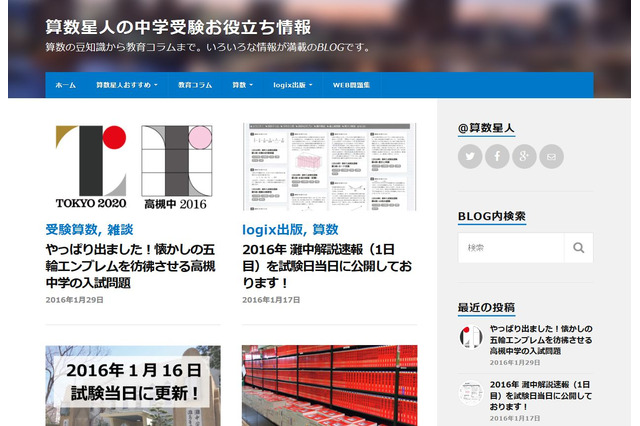Open the Google Plus social icon
This screenshot has width=640, height=426.
coord(524,156)
